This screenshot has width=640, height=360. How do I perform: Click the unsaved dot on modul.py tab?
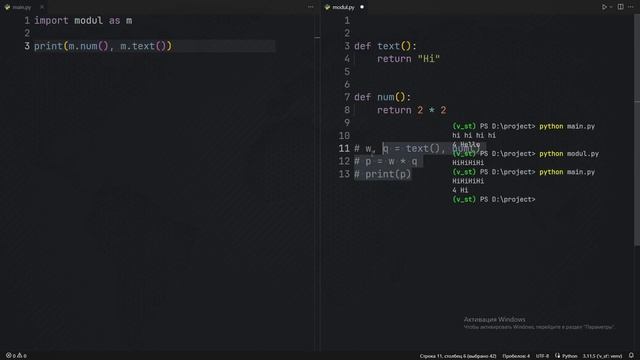point(362,7)
